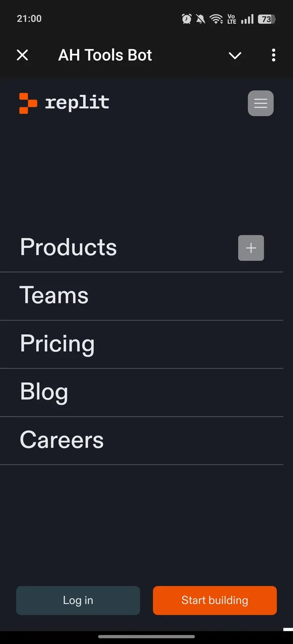Tap the battery level indicator
This screenshot has width=293, height=644.
click(267, 19)
